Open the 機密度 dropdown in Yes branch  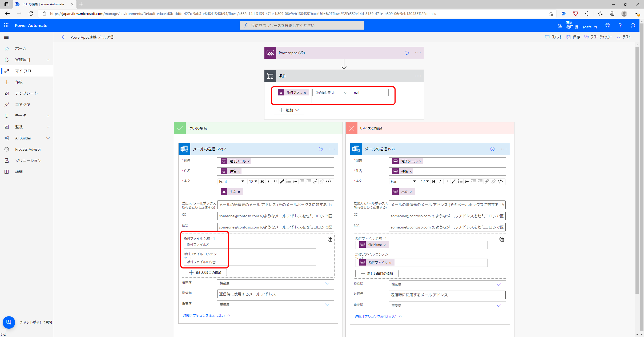[276, 283]
